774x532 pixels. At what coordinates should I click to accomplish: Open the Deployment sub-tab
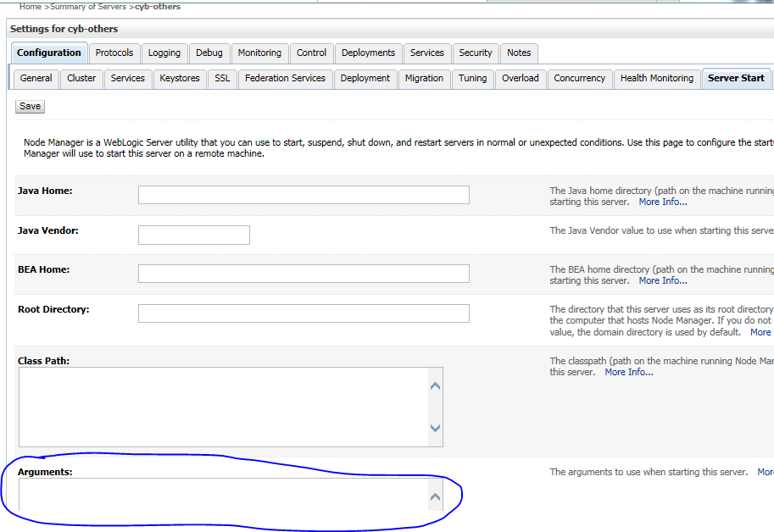[x=365, y=79]
